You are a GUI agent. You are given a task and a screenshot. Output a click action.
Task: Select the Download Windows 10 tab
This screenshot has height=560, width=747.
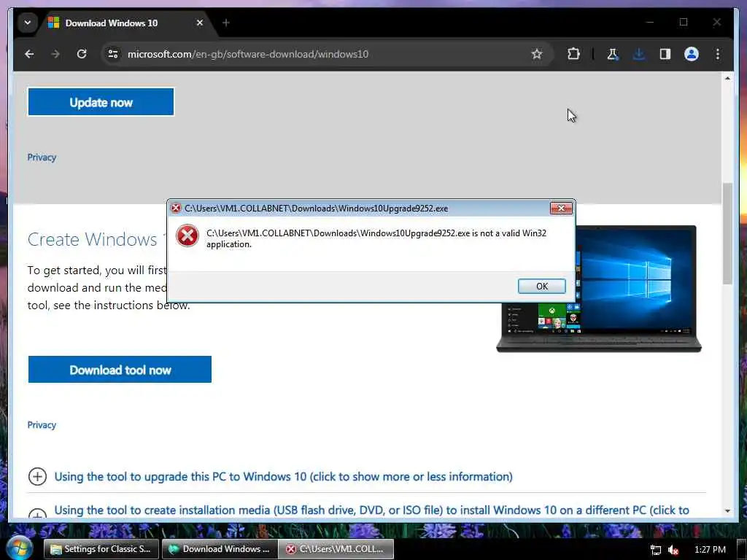click(x=126, y=23)
